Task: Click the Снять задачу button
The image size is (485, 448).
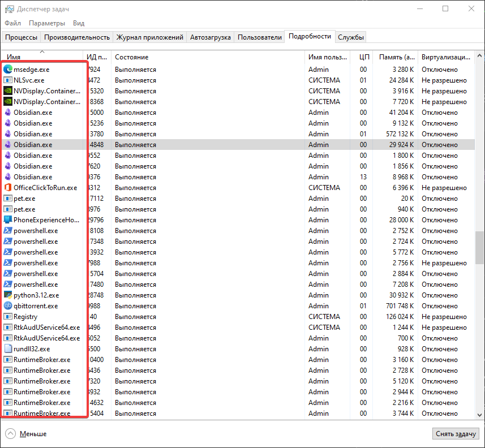Action: click(x=456, y=434)
